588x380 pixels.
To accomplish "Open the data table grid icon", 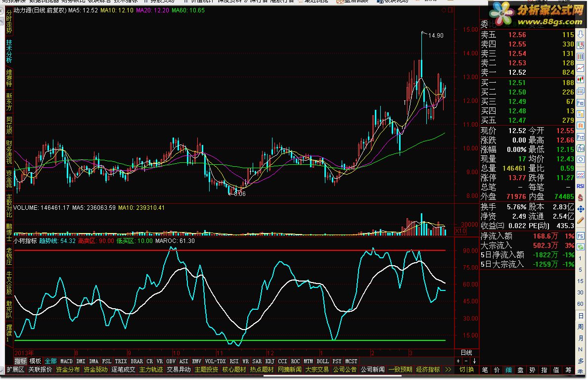I will coord(581,57).
